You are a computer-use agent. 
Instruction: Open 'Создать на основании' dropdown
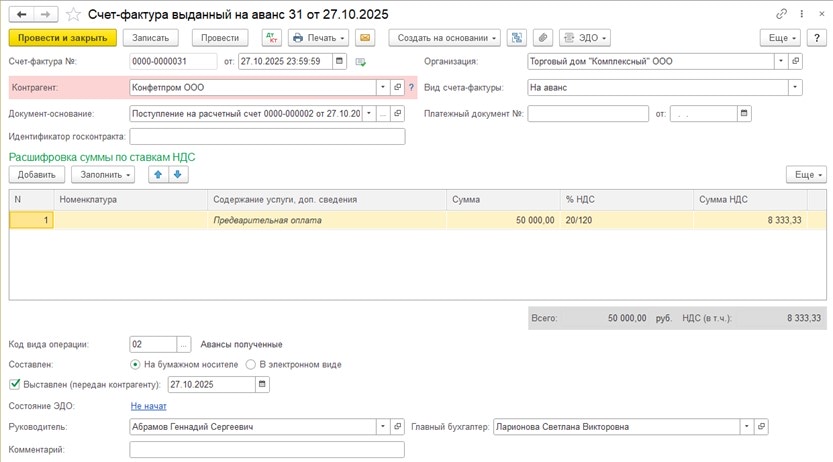point(445,38)
